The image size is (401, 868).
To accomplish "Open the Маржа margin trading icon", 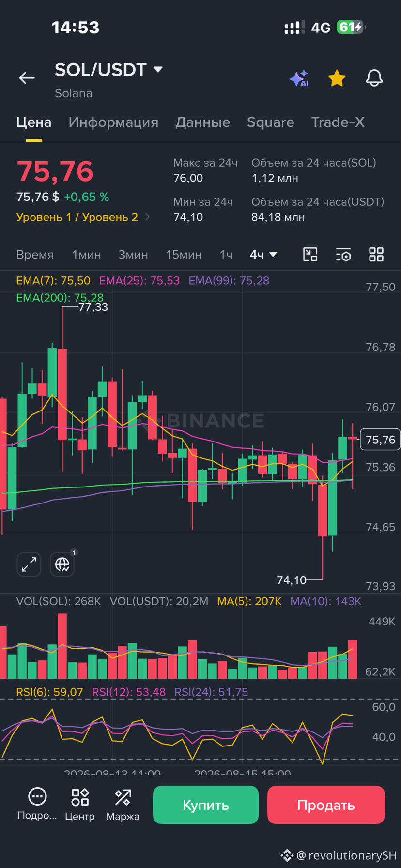I will click(123, 804).
